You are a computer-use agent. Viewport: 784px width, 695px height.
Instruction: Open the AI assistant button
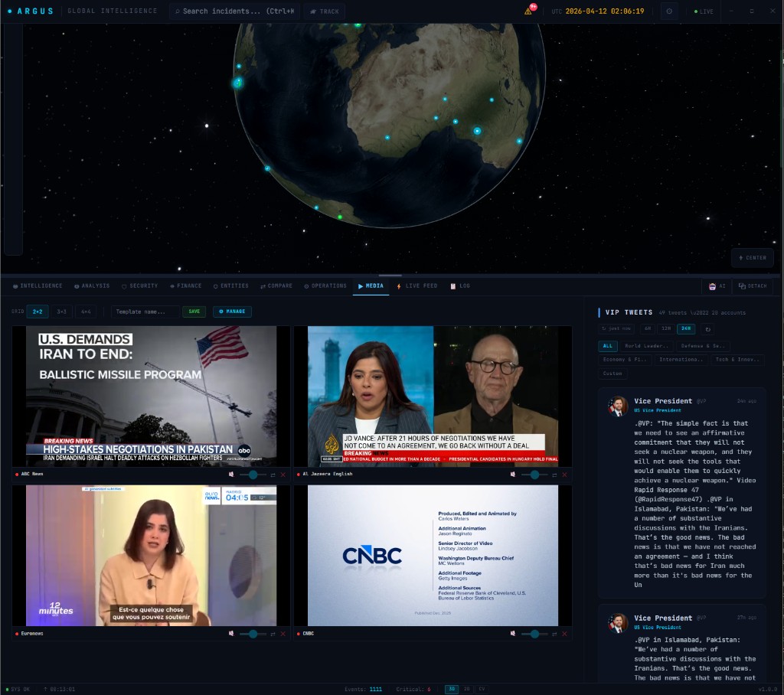pos(717,286)
